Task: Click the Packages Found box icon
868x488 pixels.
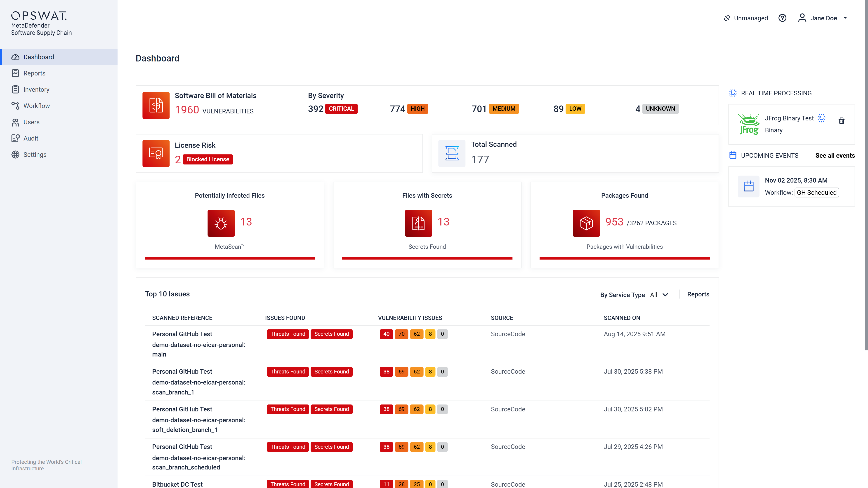Action: [586, 223]
